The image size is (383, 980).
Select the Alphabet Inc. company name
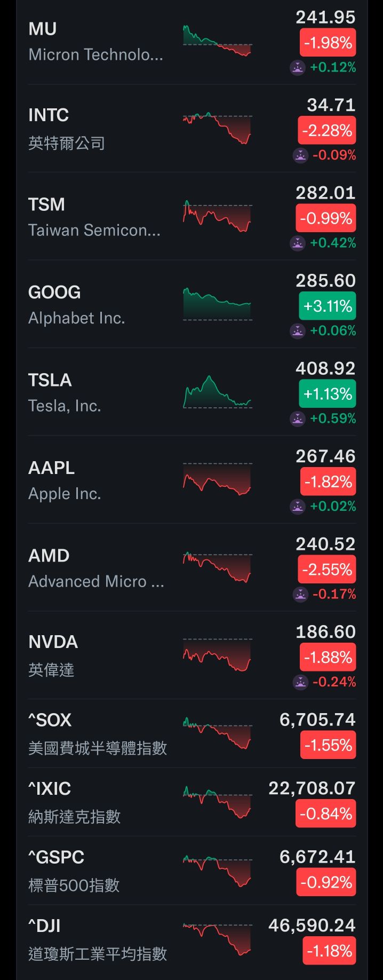pyautogui.click(x=76, y=318)
